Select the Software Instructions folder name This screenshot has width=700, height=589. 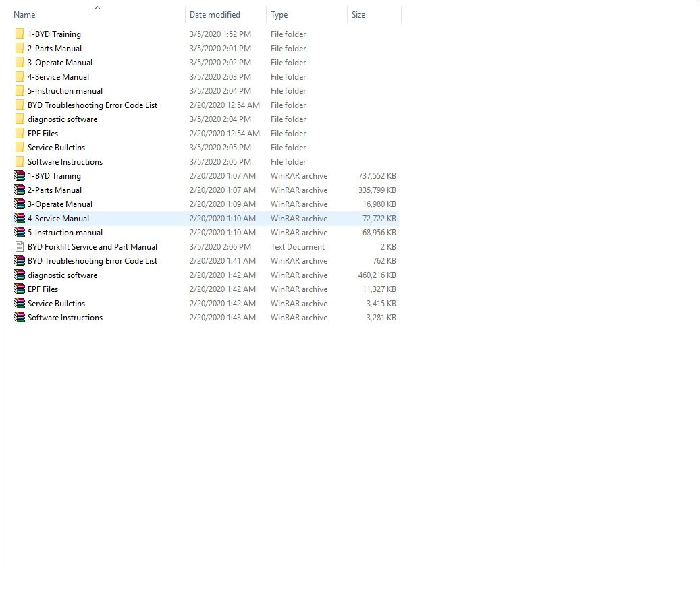pos(65,162)
